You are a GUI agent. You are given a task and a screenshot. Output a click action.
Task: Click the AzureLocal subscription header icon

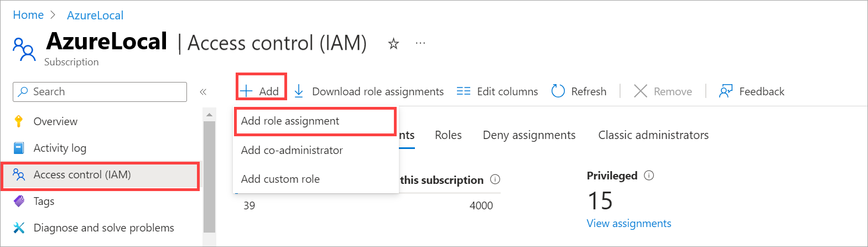point(24,49)
